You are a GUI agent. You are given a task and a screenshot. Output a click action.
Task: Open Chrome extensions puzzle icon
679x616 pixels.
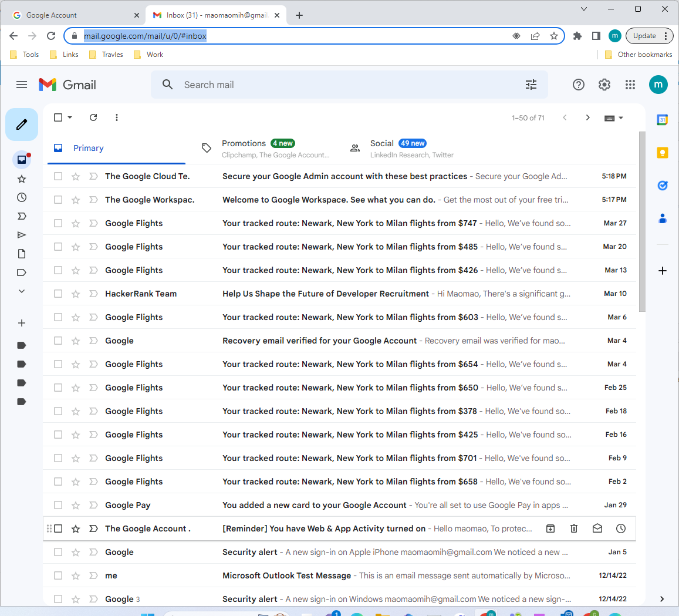[577, 36]
